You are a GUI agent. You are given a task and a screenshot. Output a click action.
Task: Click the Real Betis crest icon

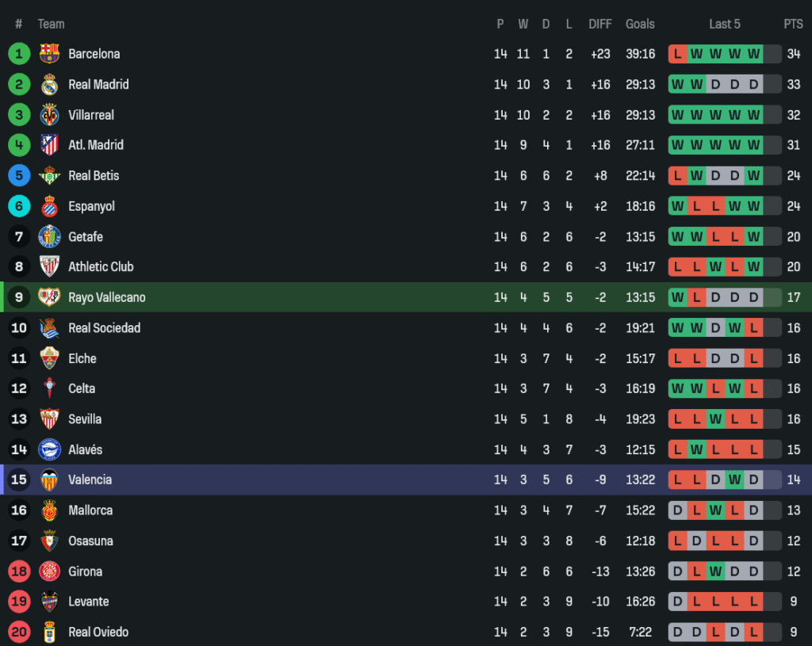[x=49, y=176]
